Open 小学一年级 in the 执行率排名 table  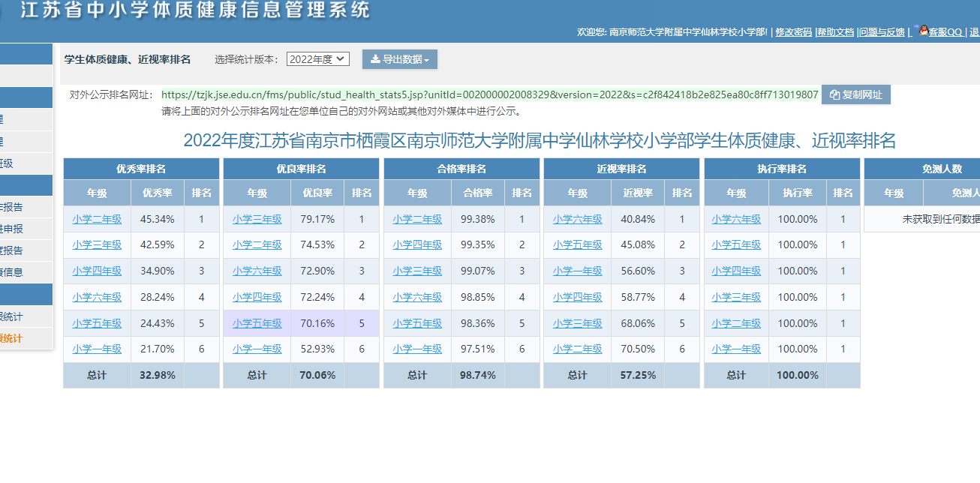pos(736,349)
